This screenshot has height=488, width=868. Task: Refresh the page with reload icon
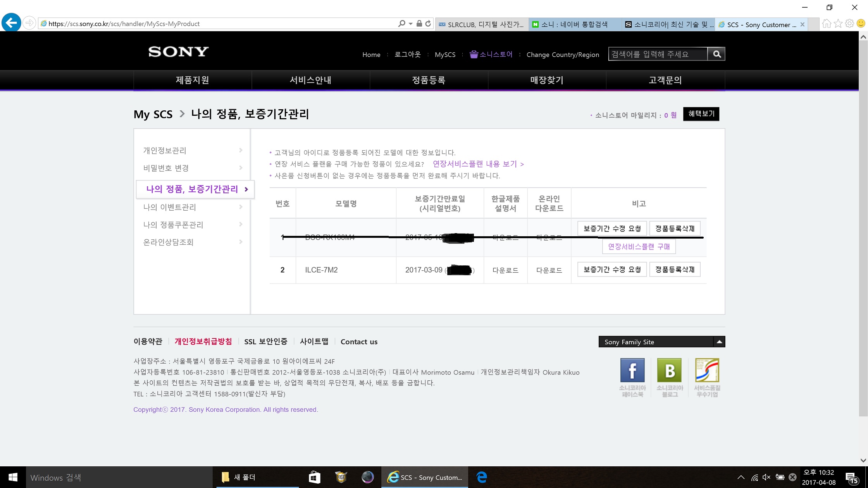coord(428,24)
